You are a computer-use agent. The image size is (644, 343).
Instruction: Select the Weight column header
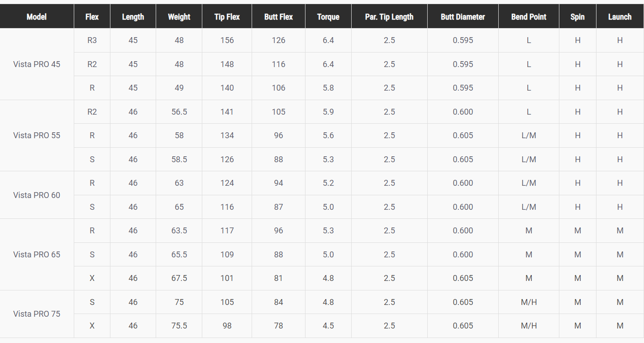(x=179, y=17)
